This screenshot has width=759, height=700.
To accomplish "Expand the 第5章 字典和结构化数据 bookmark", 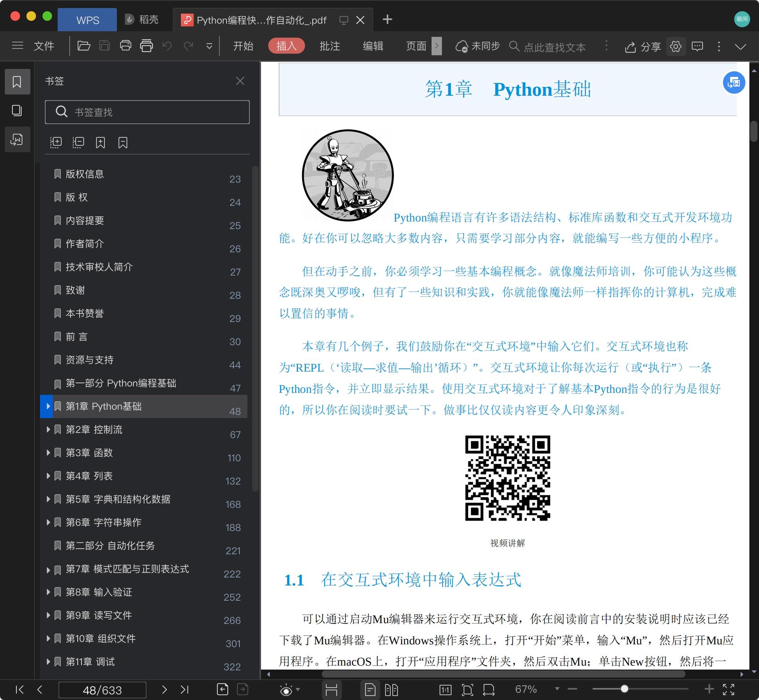I will tap(48, 499).
